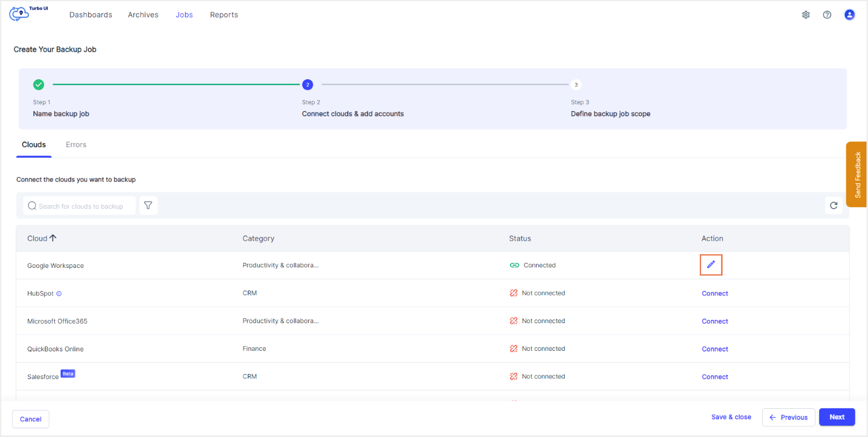Click the HubSpot info icon
868x437 pixels.
click(x=59, y=293)
